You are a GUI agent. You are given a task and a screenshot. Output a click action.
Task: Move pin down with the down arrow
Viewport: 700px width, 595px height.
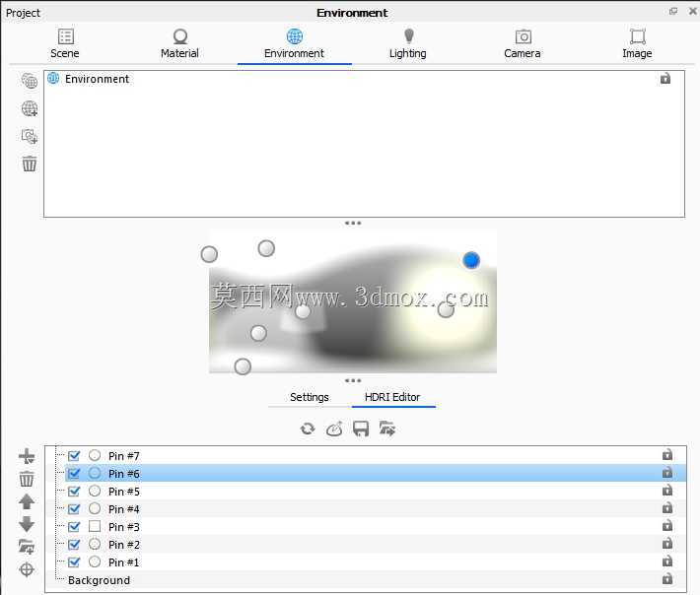[x=27, y=524]
